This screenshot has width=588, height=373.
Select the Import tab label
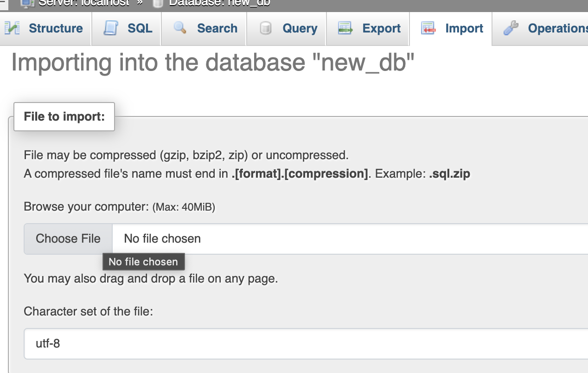coord(464,28)
